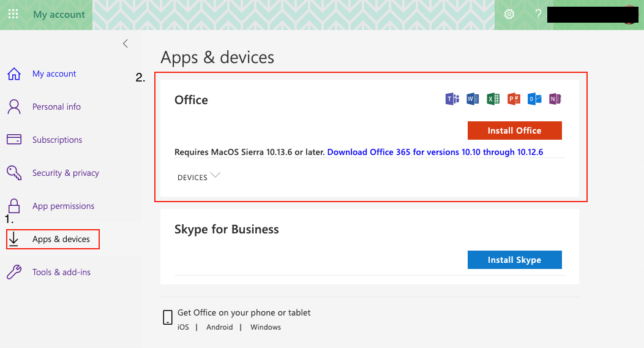The image size is (644, 348).
Task: Click 'Get Office on your phone or tablet' text
Action: [x=244, y=312]
